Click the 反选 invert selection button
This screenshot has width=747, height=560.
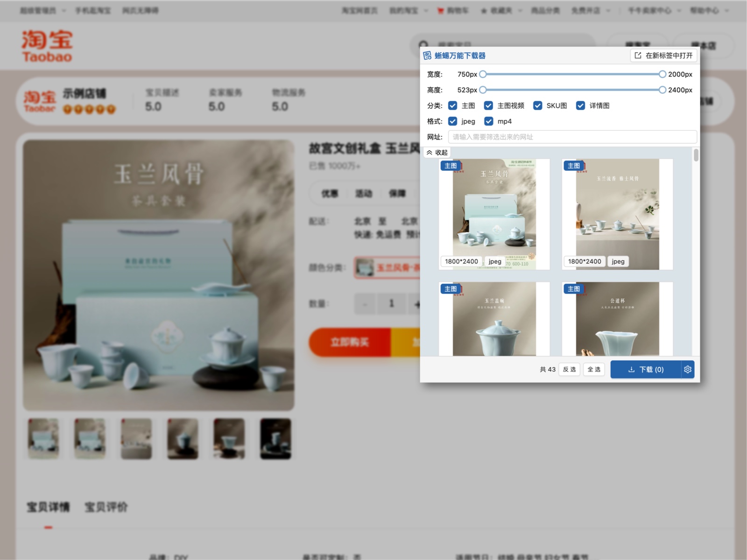569,369
